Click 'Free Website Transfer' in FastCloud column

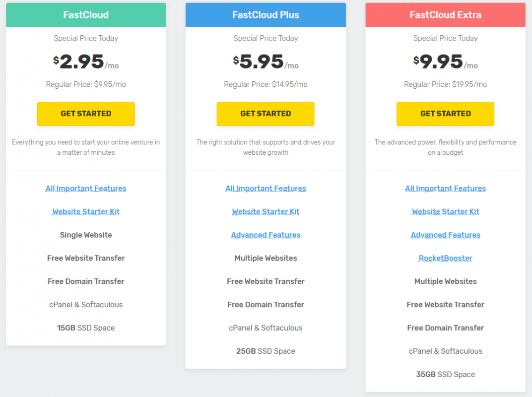click(86, 258)
